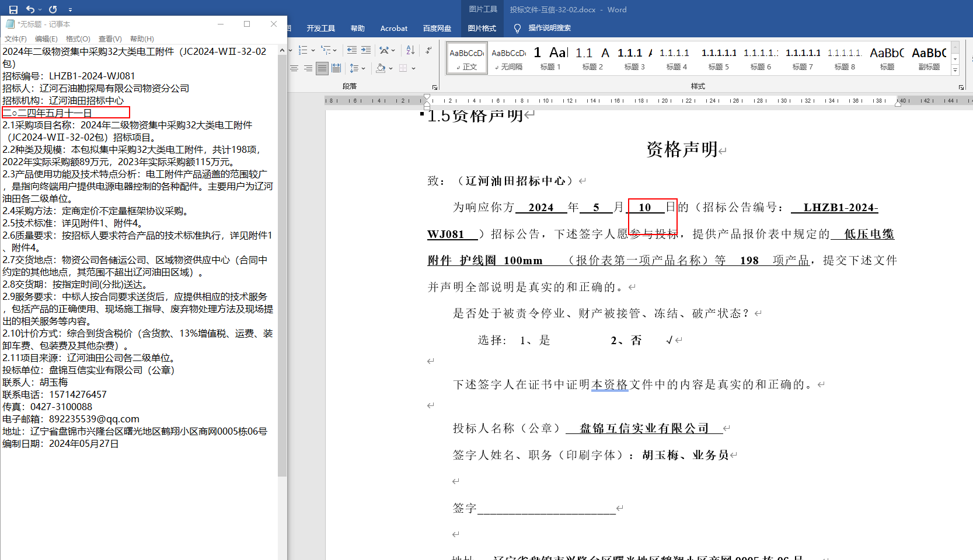Click the line spacing icon
Screen dimensions: 973x560
pyautogui.click(x=354, y=68)
